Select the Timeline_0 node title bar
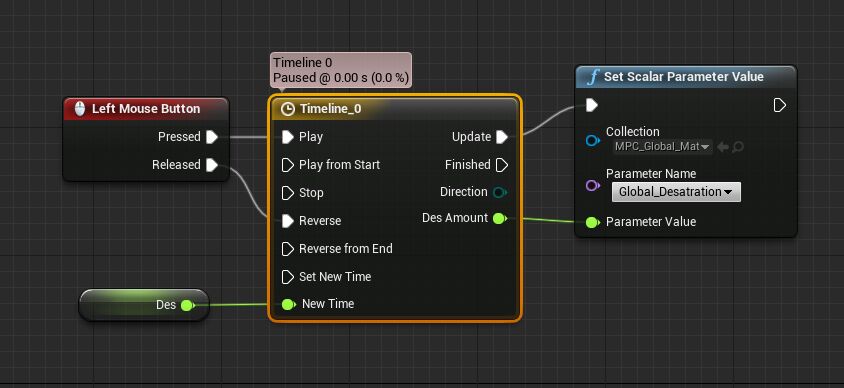Screen dimensions: 844x388 pyautogui.click(x=395, y=109)
